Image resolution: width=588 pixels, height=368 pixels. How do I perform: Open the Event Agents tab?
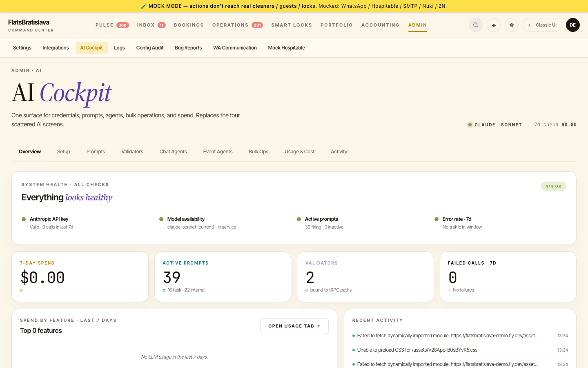pos(218,152)
